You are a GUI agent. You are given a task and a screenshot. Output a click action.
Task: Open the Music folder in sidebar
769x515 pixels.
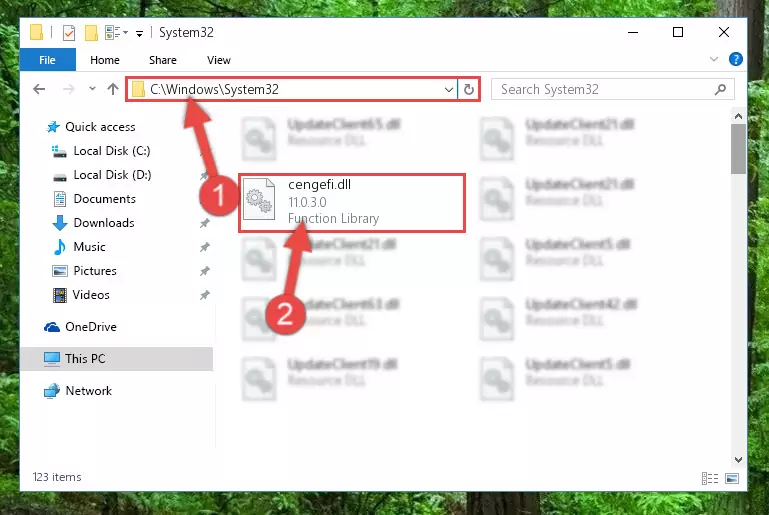89,247
